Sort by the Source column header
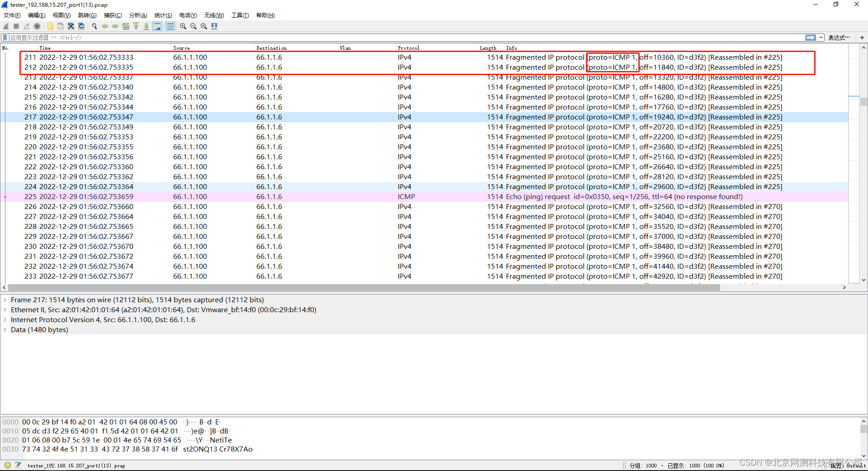The height and width of the screenshot is (471, 868). click(x=213, y=48)
